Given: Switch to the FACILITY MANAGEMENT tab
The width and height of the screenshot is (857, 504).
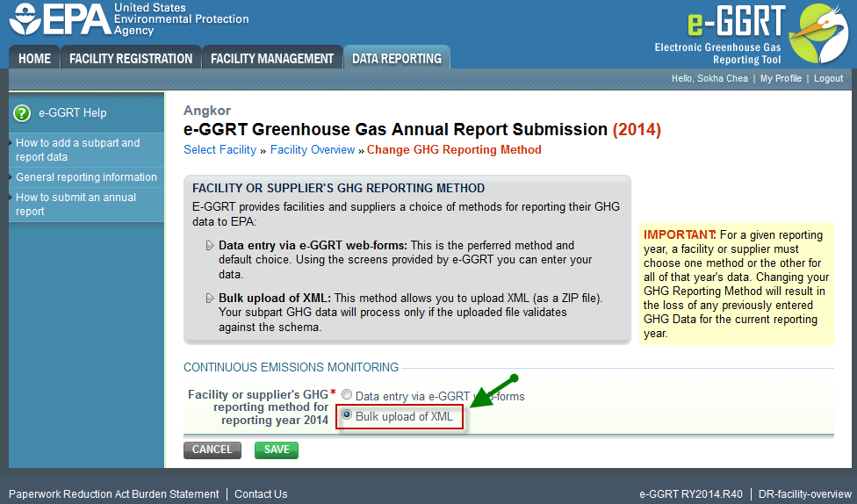Looking at the screenshot, I should [x=272, y=58].
